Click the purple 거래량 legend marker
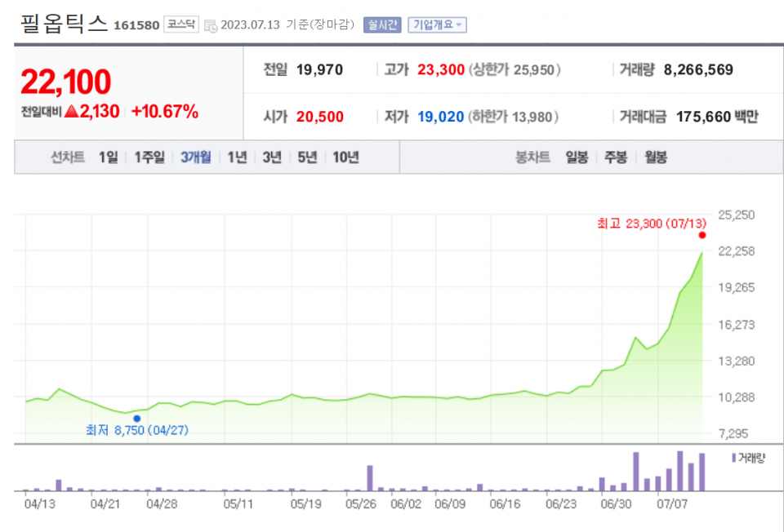The width and height of the screenshot is (784, 532). point(733,457)
